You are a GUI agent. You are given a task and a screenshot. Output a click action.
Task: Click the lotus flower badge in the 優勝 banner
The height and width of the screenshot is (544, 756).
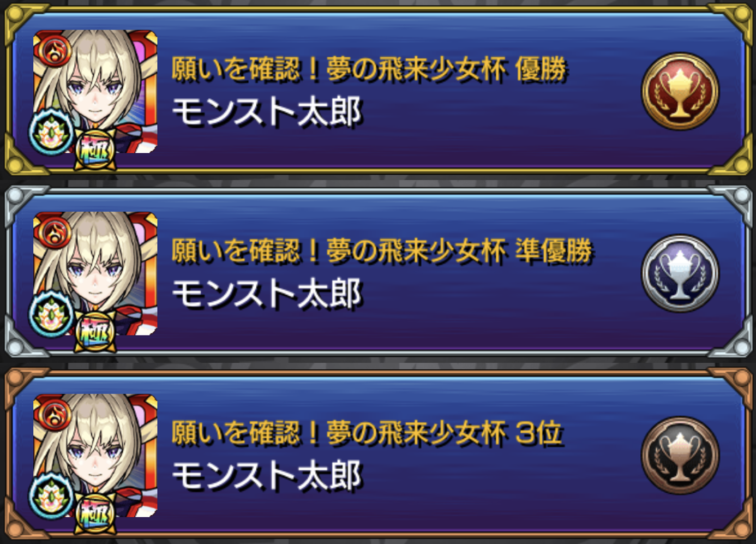[x=51, y=133]
